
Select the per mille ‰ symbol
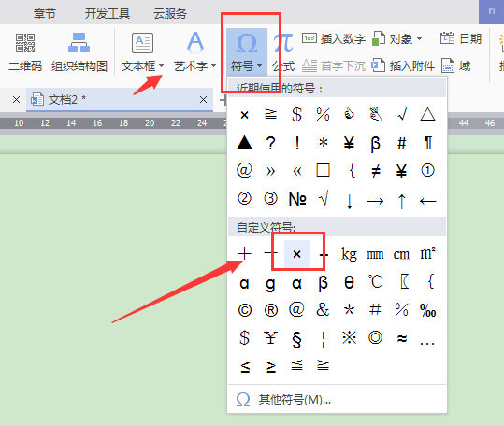428,310
